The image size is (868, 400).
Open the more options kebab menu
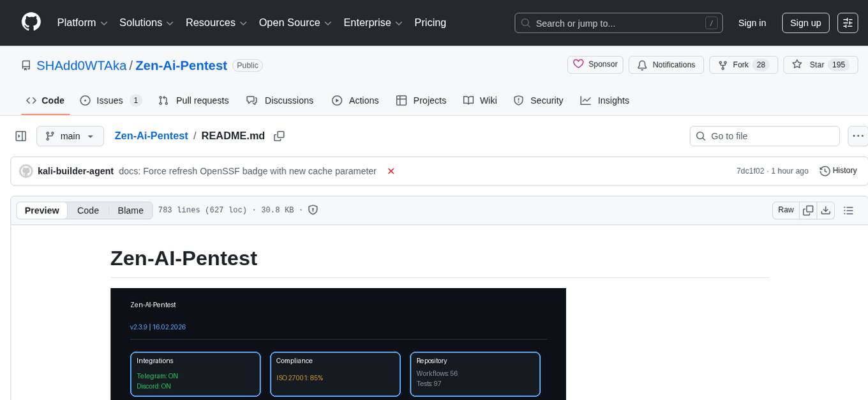858,136
